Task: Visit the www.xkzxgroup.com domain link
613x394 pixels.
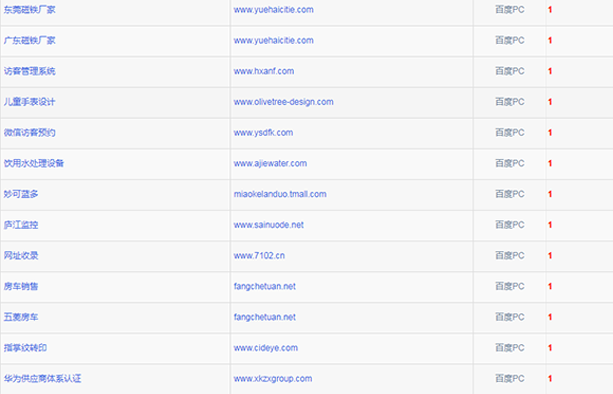Action: [273, 379]
